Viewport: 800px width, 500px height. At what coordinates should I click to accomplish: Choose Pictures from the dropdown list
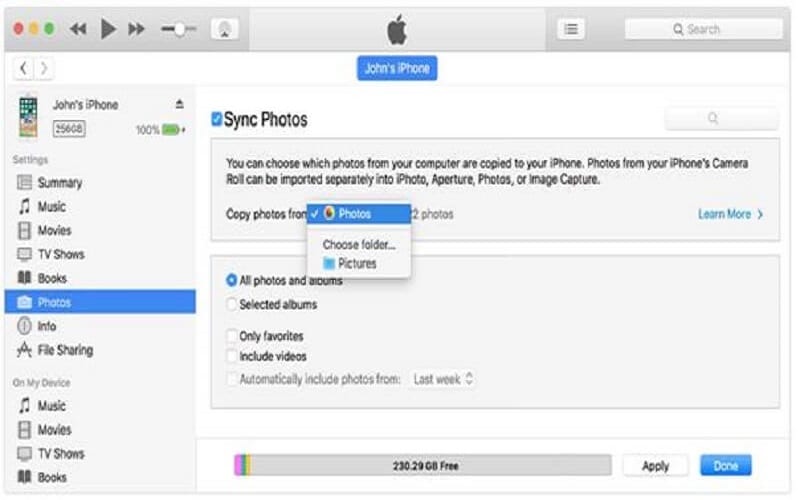(x=356, y=264)
